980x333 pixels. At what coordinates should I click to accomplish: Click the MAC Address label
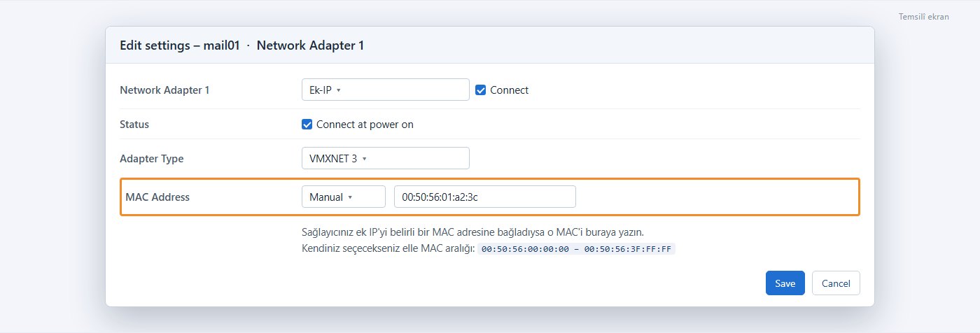pos(157,197)
